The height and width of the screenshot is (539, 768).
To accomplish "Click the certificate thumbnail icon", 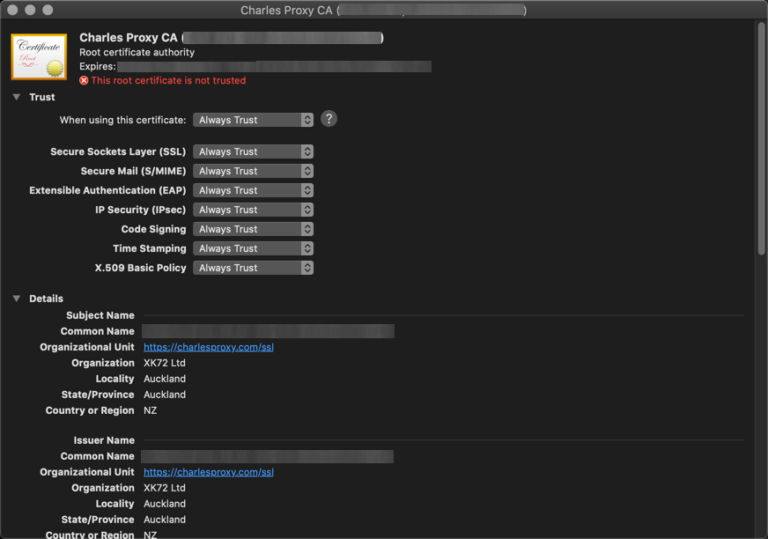I will pos(39,56).
